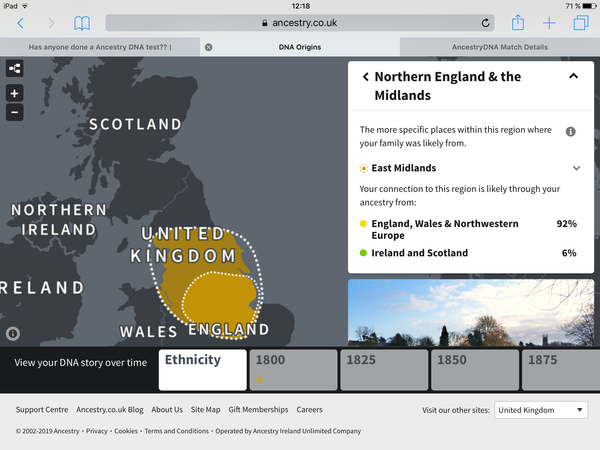This screenshot has width=600, height=450.
Task: Tap the NORTHERN IRELAND map label
Action: 59,220
